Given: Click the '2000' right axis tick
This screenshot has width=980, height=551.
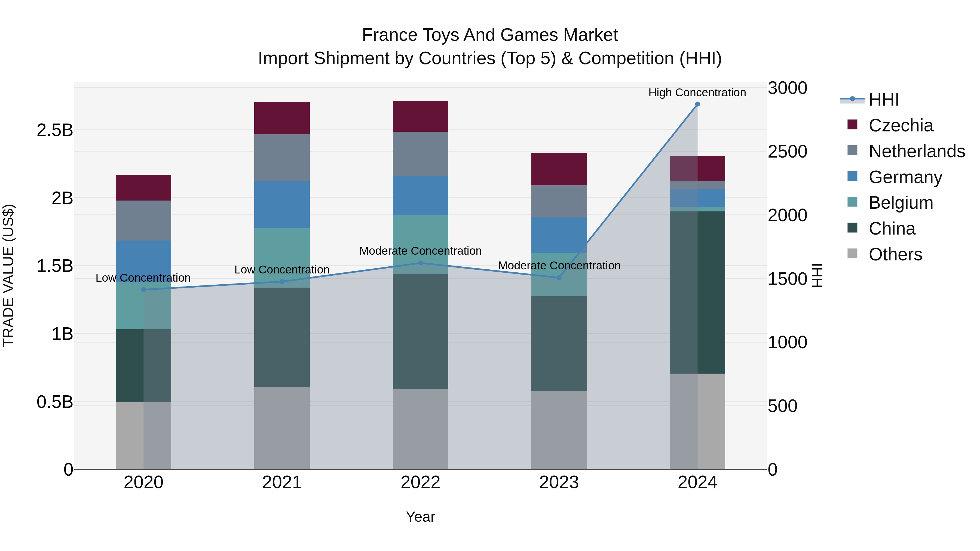Looking at the screenshot, I should [788, 215].
